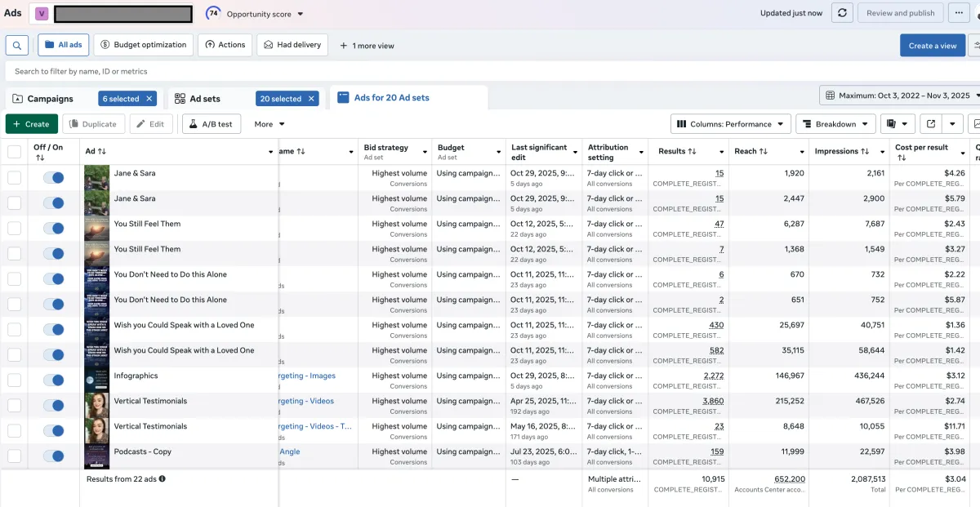This screenshot has width=980, height=507.
Task: Open the reports icon dropdown beside Breakdown
Action: tap(898, 124)
